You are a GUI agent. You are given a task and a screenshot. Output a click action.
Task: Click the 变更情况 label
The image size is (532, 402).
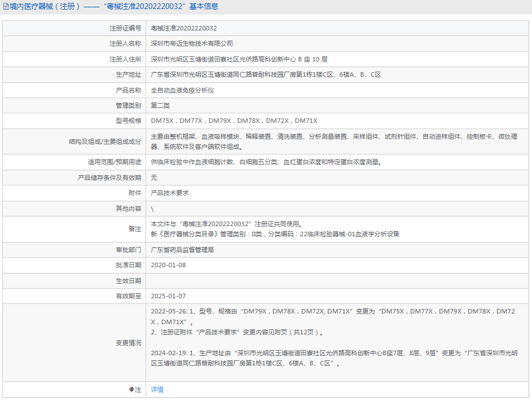pyautogui.click(x=128, y=343)
